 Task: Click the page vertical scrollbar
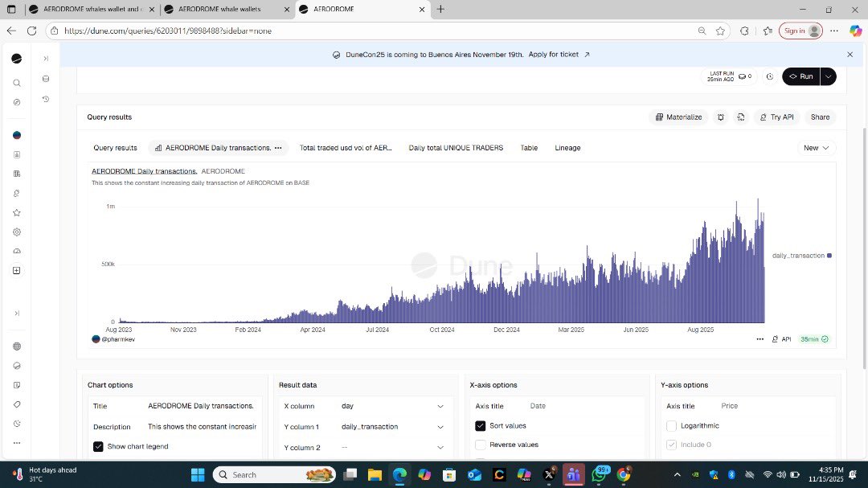[x=864, y=248]
